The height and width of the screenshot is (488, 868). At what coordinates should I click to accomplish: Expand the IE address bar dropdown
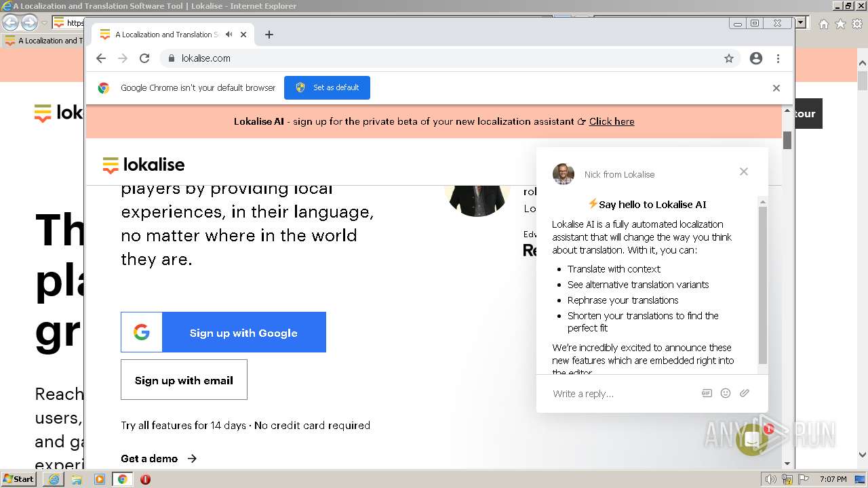coord(801,23)
